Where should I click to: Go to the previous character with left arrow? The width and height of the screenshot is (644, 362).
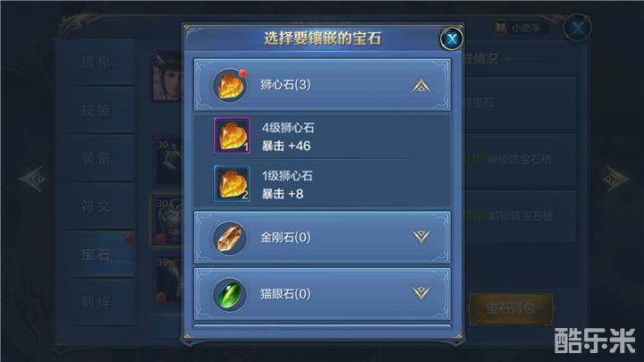[34, 179]
